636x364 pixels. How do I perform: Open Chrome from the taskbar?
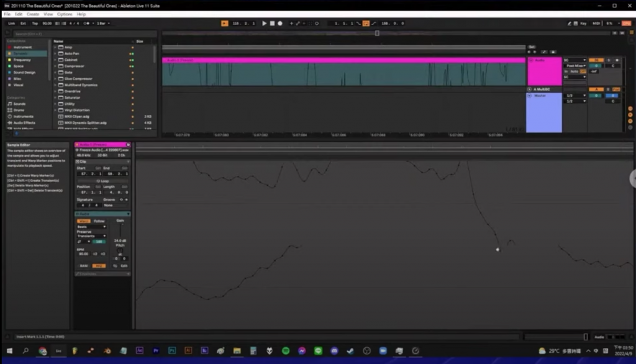point(43,351)
